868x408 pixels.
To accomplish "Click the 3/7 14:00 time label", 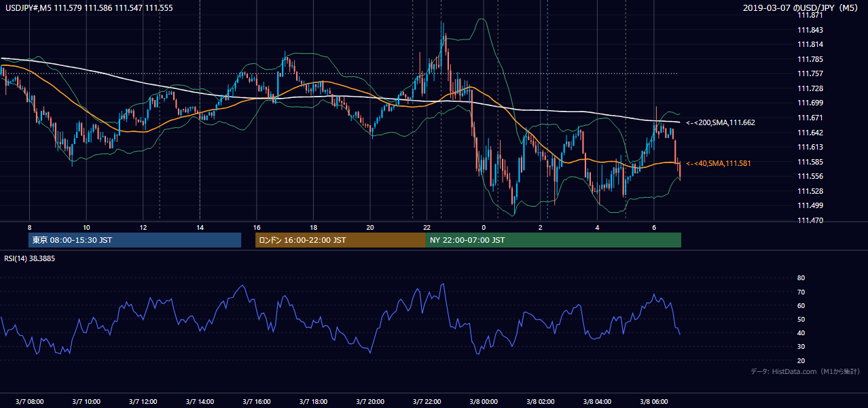I will (200, 401).
